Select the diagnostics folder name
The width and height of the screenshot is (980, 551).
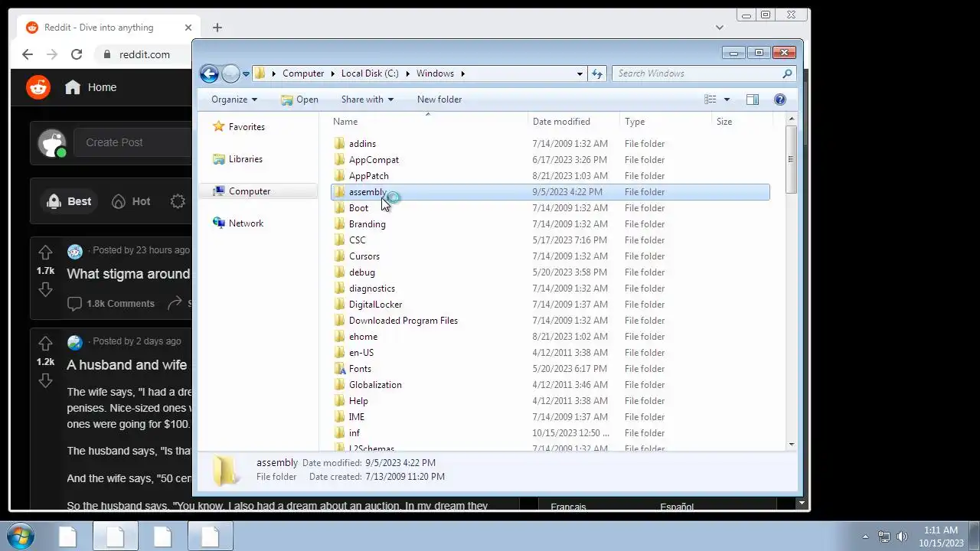coord(372,289)
